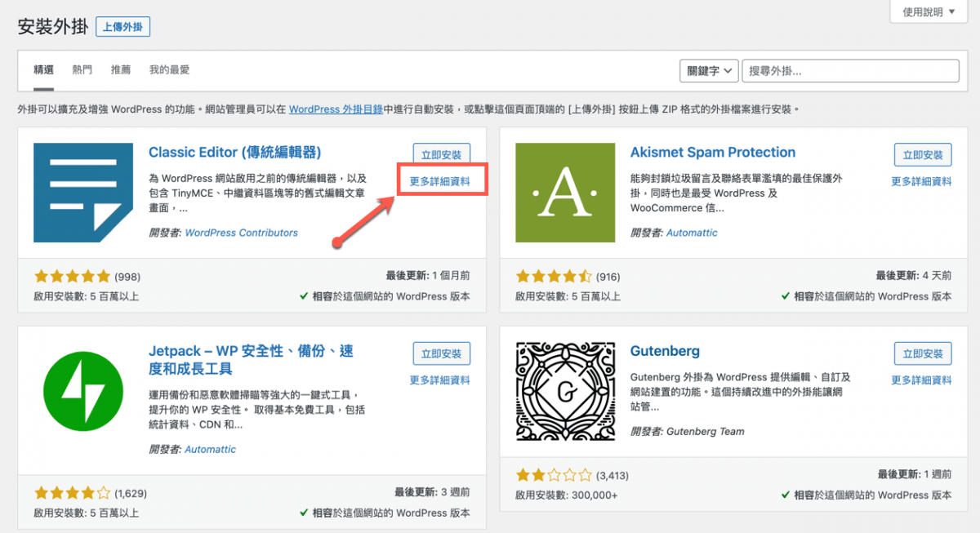
Task: Click Akismet's 最後更新: 4 天前 text
Action: point(914,277)
